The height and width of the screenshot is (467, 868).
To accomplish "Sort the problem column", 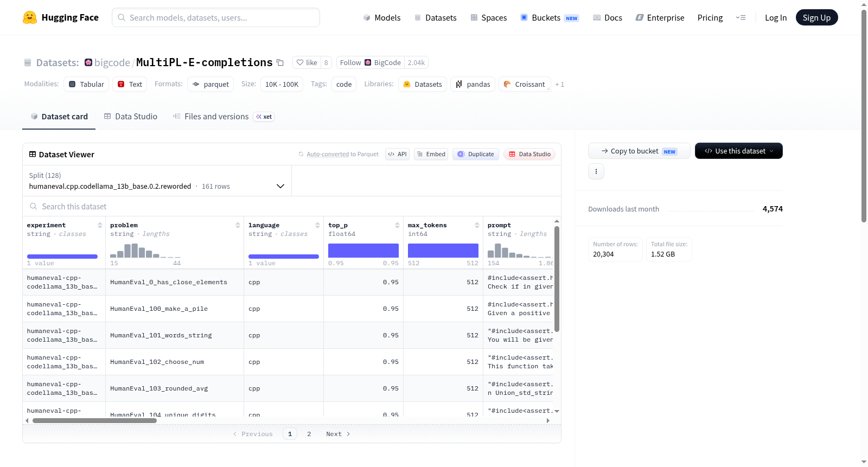I will coord(238,225).
